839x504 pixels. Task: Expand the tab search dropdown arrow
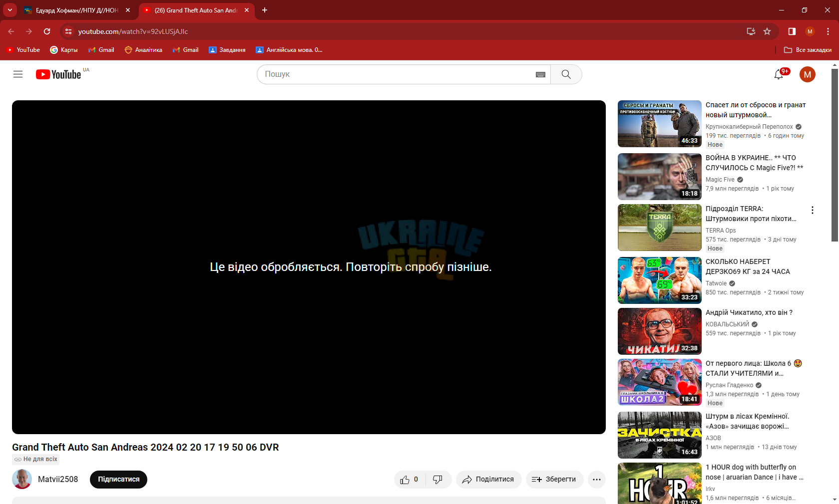pos(10,10)
